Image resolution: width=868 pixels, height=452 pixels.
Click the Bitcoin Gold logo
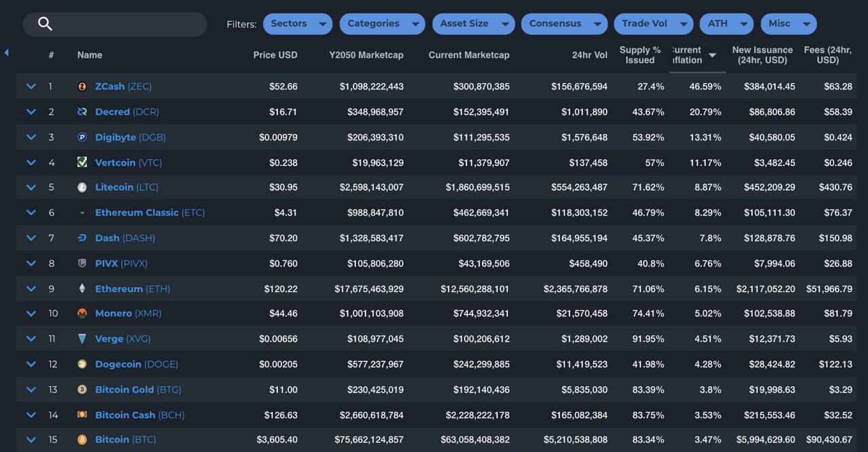tap(82, 390)
